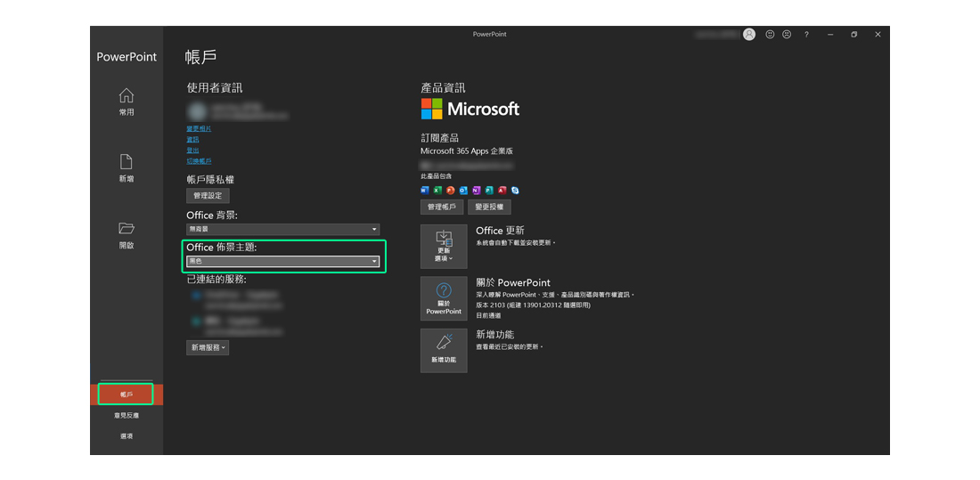This screenshot has height=480, width=980.
Task: Click the 目前通道 text
Action: click(487, 315)
